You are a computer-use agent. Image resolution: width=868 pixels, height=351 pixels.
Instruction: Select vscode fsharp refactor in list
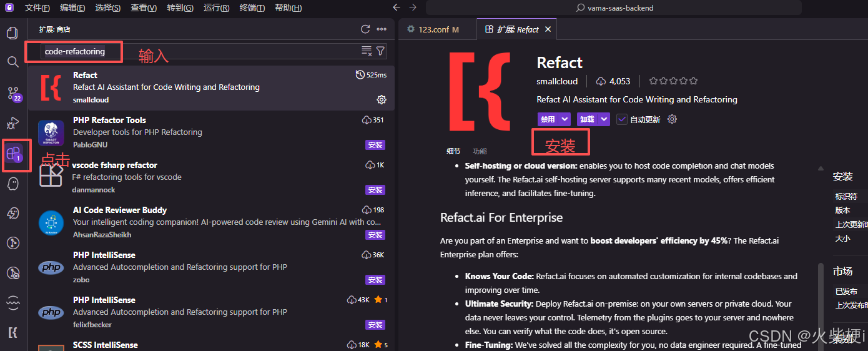coord(211,178)
